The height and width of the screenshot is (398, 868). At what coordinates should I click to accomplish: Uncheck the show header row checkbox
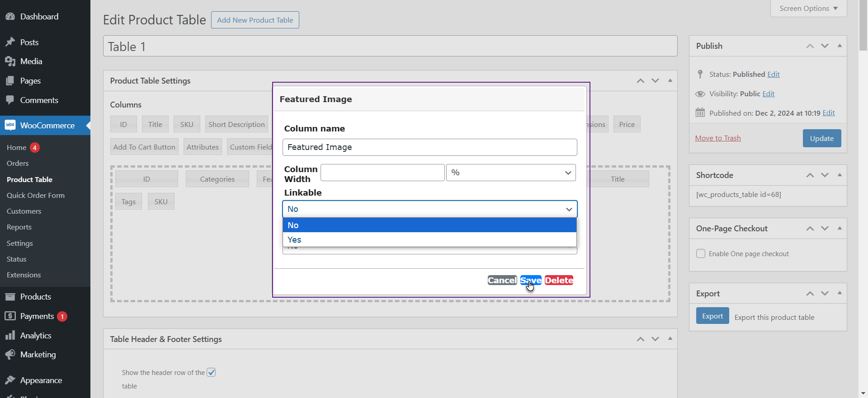point(211,373)
